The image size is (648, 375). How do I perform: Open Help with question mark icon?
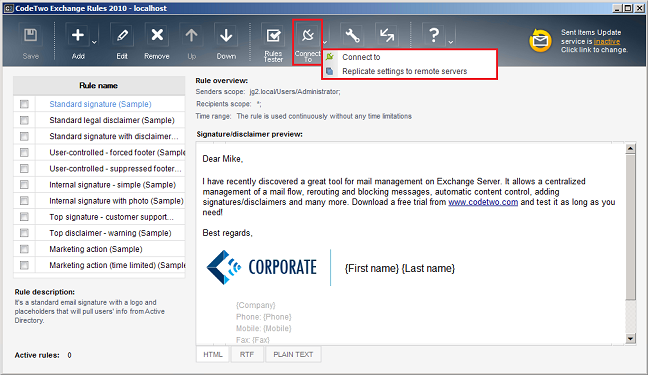pyautogui.click(x=434, y=35)
